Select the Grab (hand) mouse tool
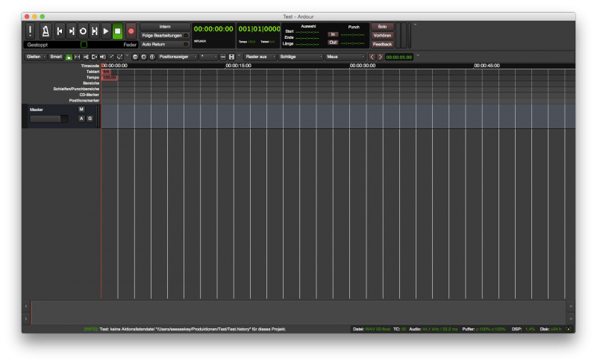597x364 pixels. (69, 57)
